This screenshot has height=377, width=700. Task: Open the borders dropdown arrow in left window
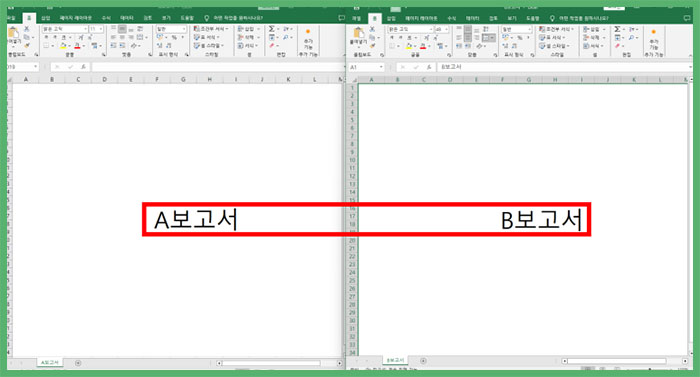pyautogui.click(x=53, y=46)
